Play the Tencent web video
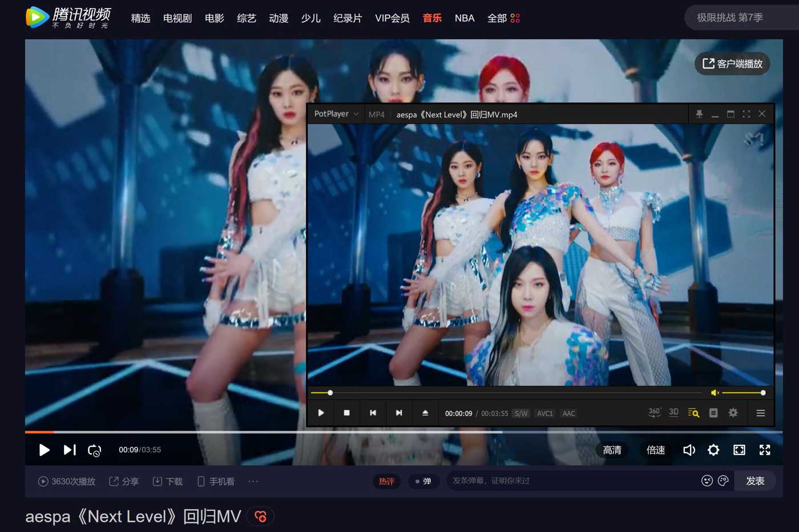 point(44,450)
